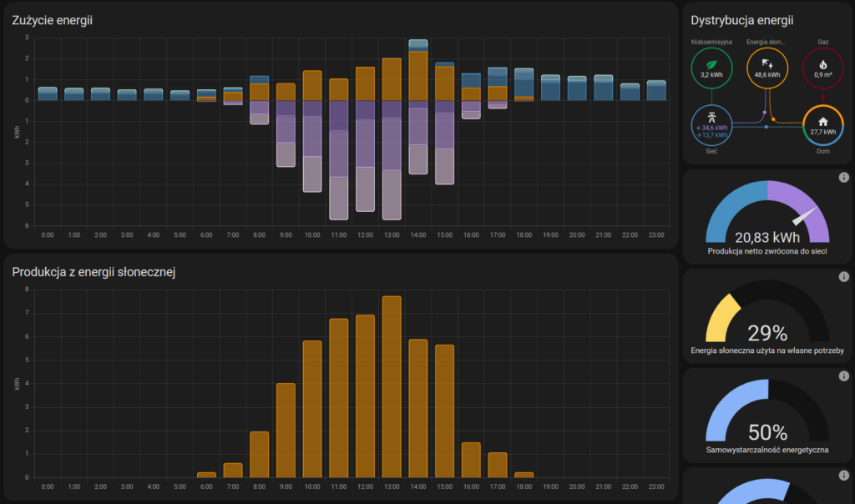Open info icon on net production gauge card
This screenshot has height=504, width=855.
[843, 177]
